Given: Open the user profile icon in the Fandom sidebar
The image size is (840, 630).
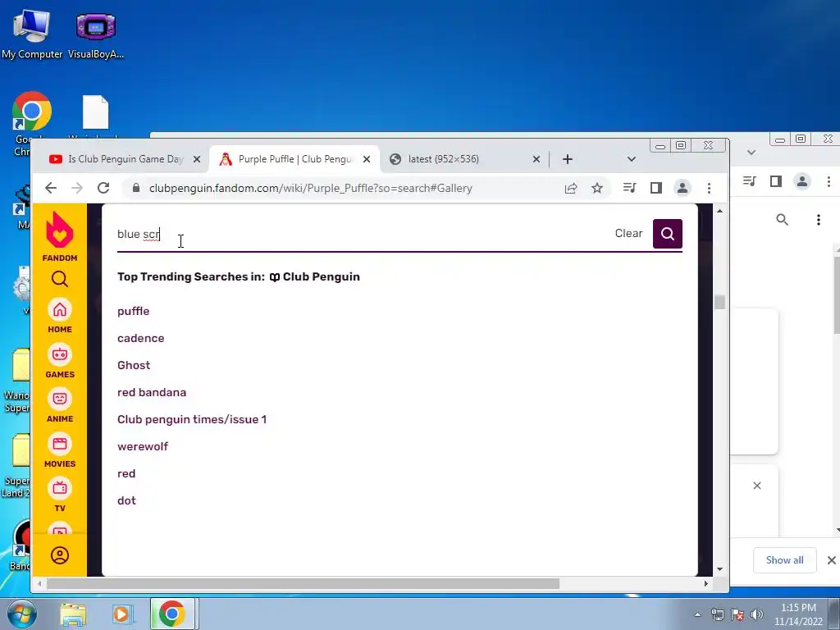Looking at the screenshot, I should tap(59, 555).
